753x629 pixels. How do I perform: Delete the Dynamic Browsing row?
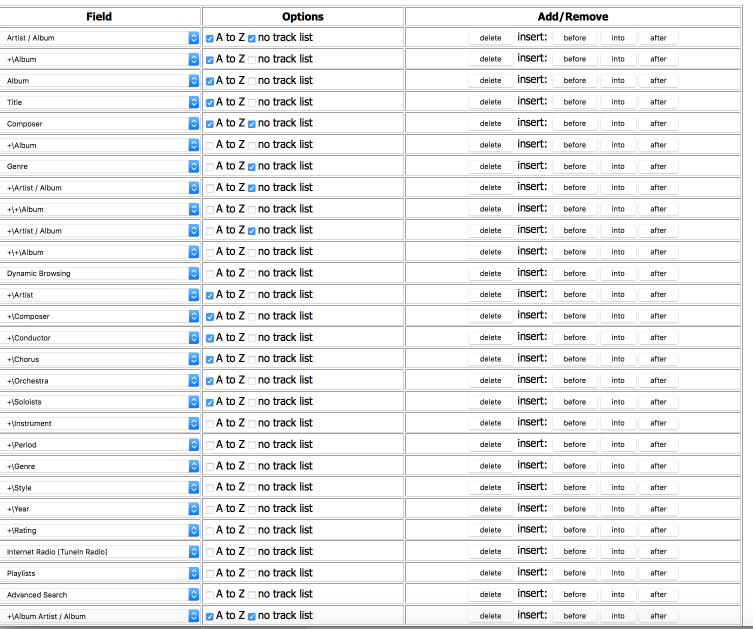pyautogui.click(x=490, y=273)
